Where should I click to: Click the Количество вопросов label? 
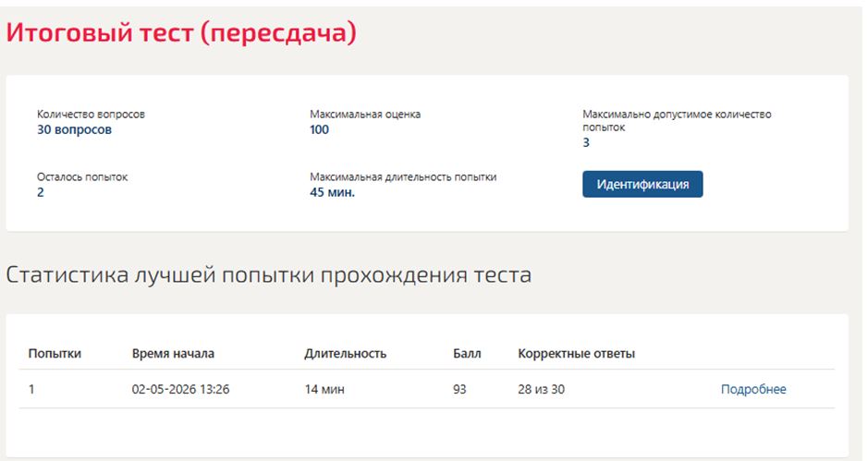click(x=91, y=115)
